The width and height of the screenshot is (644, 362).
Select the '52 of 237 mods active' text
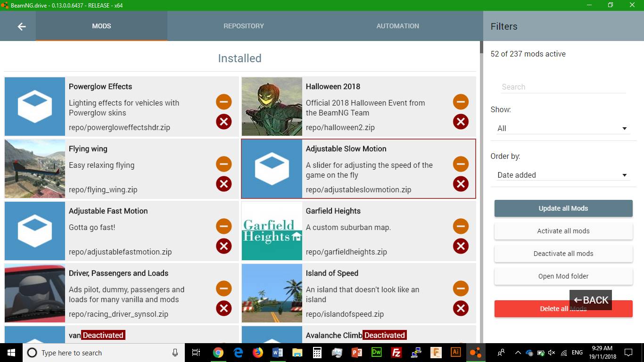click(x=528, y=54)
